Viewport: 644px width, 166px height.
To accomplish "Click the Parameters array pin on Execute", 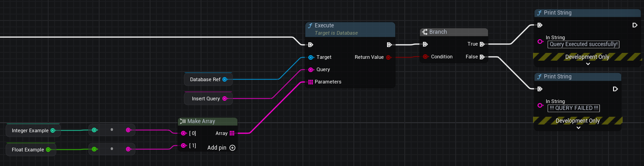I will [310, 82].
